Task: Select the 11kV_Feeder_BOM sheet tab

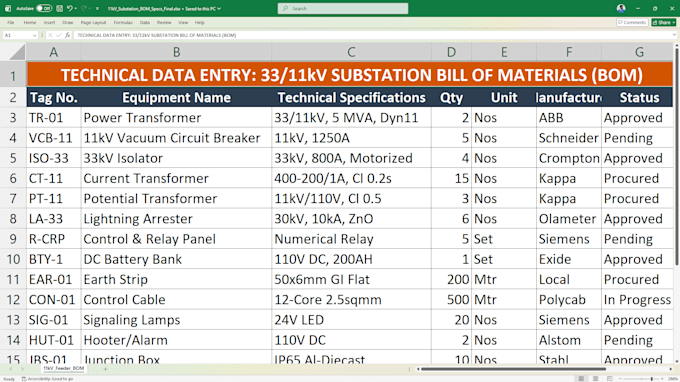Action: [x=64, y=368]
